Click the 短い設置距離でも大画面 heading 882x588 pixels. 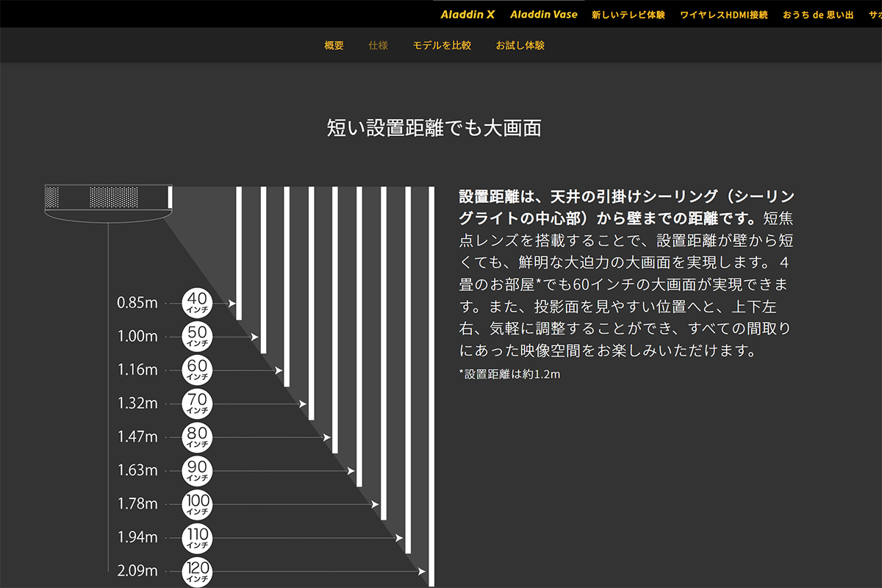point(434,129)
